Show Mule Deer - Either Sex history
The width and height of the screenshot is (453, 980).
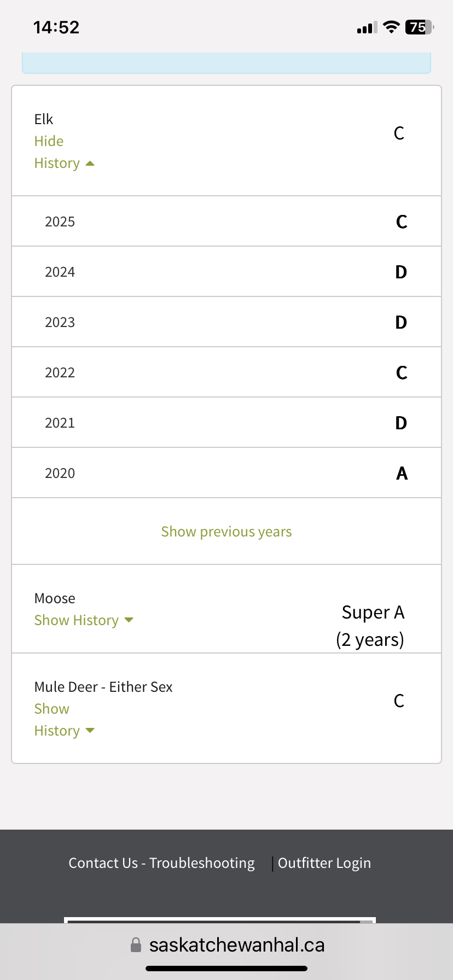click(52, 709)
